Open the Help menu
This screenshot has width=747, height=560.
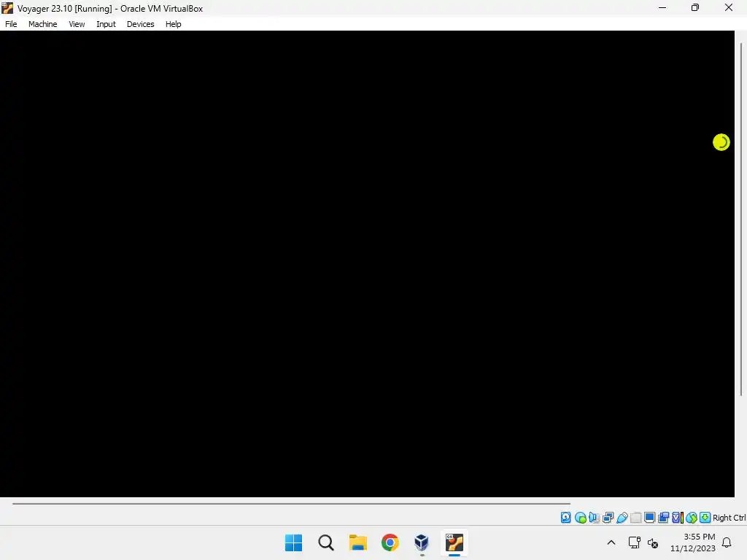tap(173, 24)
